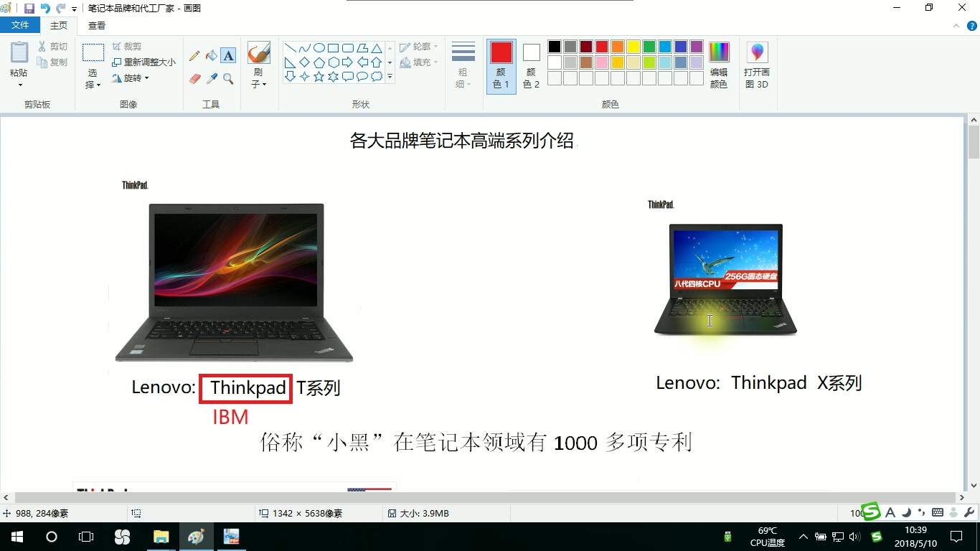This screenshot has height=551, width=980.
Task: Select the Pencil tool
Action: point(194,55)
